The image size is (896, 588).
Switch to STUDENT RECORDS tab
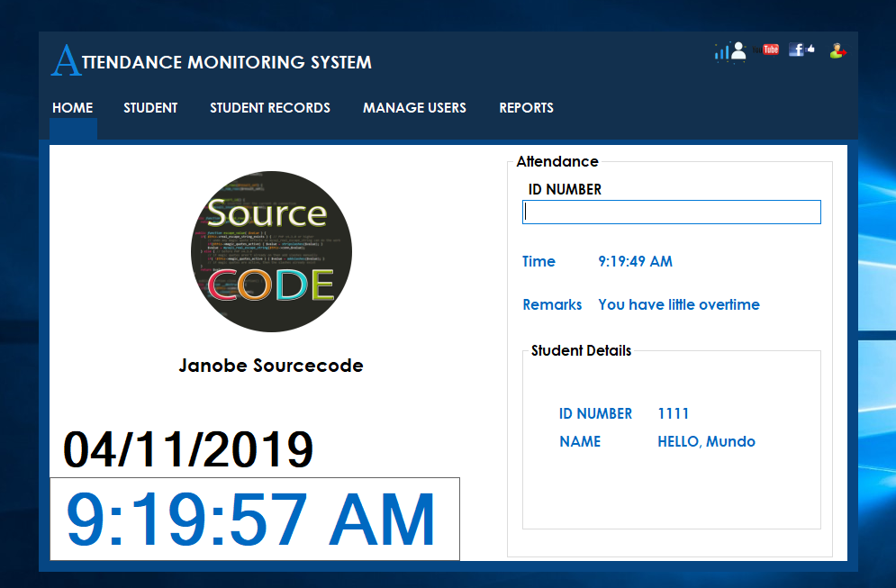tap(270, 108)
